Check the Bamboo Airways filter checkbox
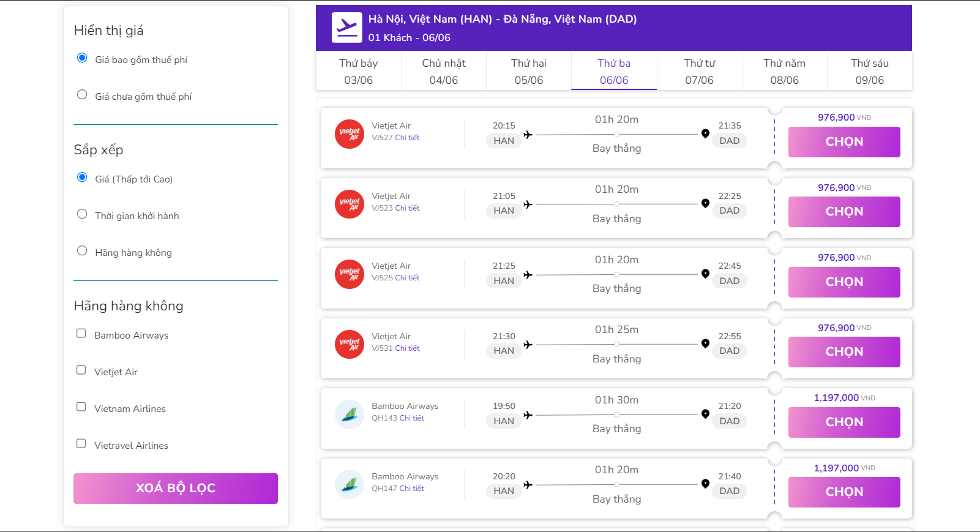The width and height of the screenshot is (980, 532). point(81,334)
